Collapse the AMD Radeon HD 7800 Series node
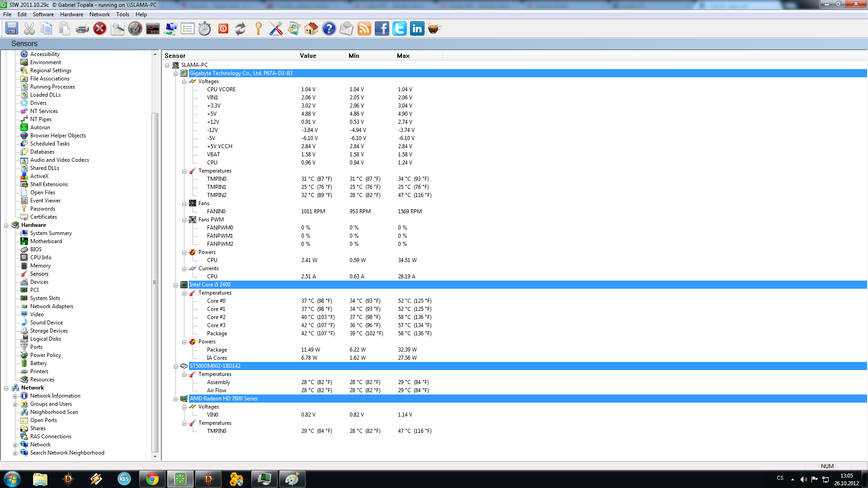868x488 pixels. pyautogui.click(x=176, y=399)
